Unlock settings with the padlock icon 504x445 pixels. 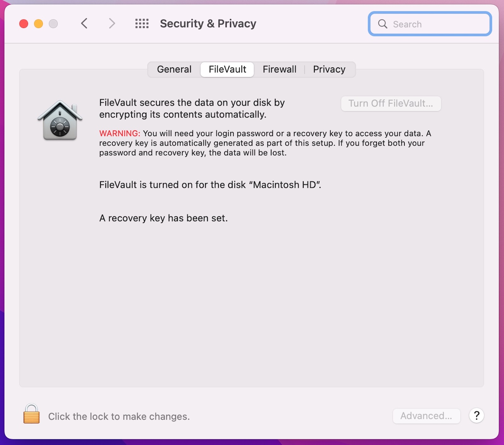point(31,414)
